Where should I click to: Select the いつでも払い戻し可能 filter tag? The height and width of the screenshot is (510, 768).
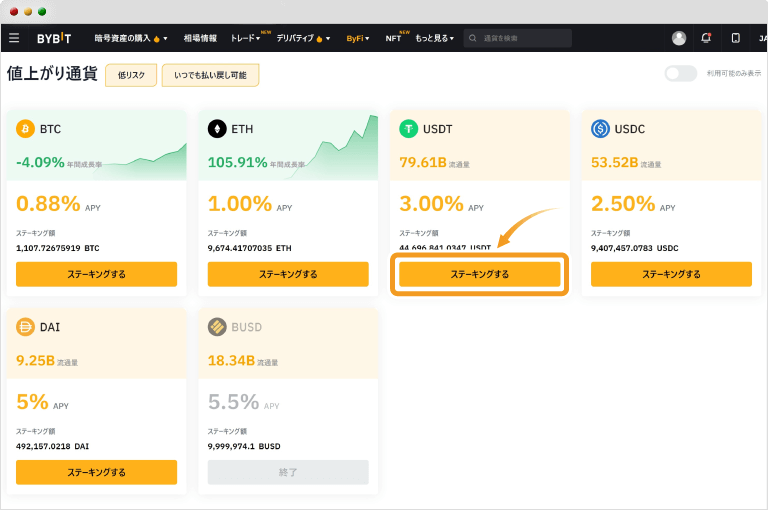(209, 74)
